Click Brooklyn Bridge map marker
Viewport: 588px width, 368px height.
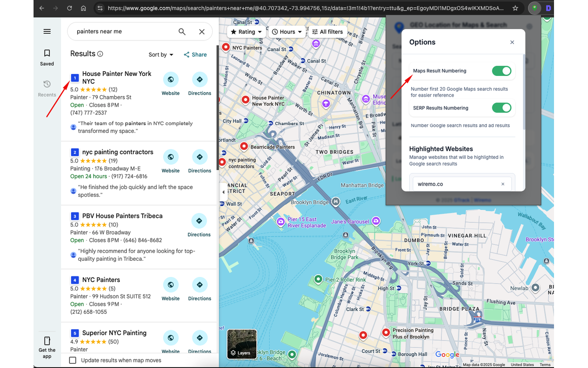click(x=336, y=202)
